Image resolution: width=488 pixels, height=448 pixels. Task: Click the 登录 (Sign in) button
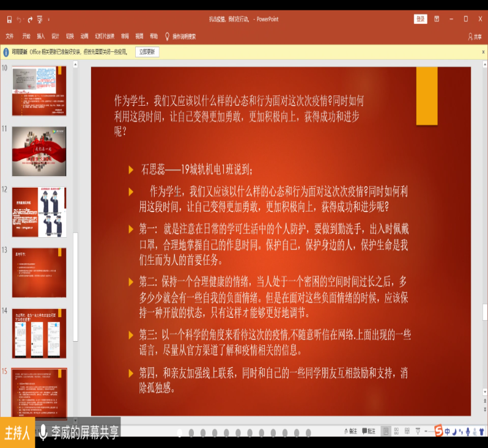click(x=420, y=19)
